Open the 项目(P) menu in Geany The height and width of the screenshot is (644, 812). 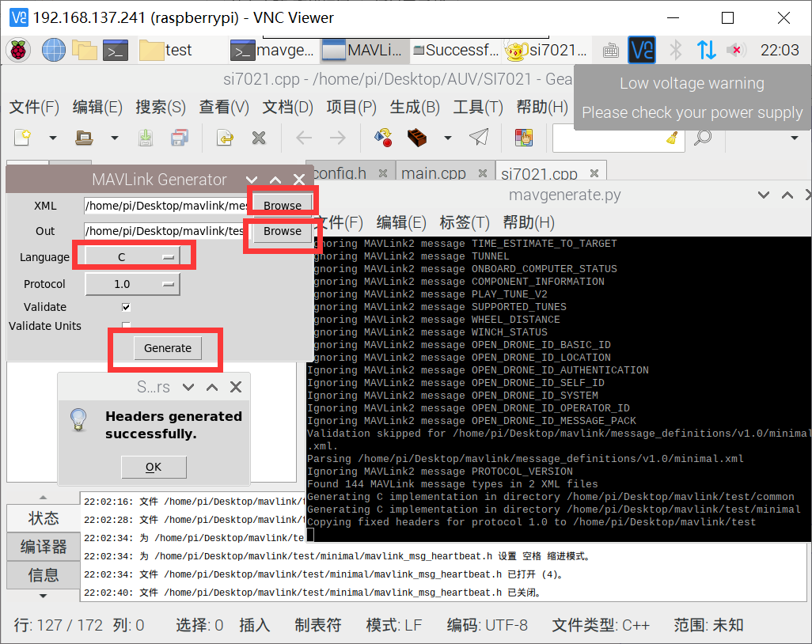coord(351,107)
